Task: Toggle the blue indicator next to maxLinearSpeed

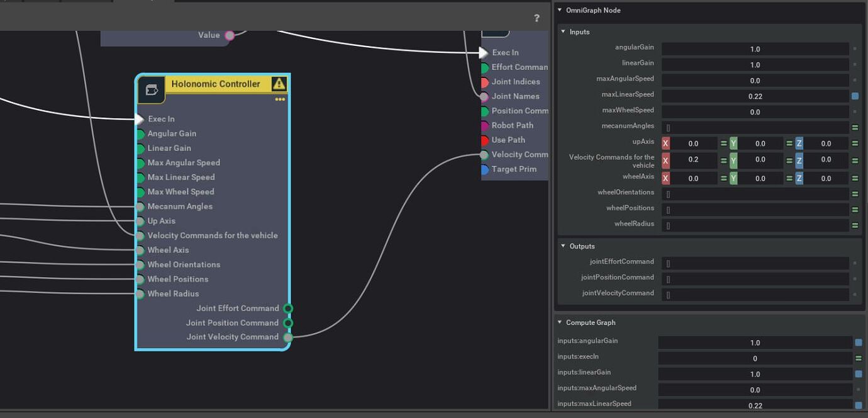Action: 857,96
